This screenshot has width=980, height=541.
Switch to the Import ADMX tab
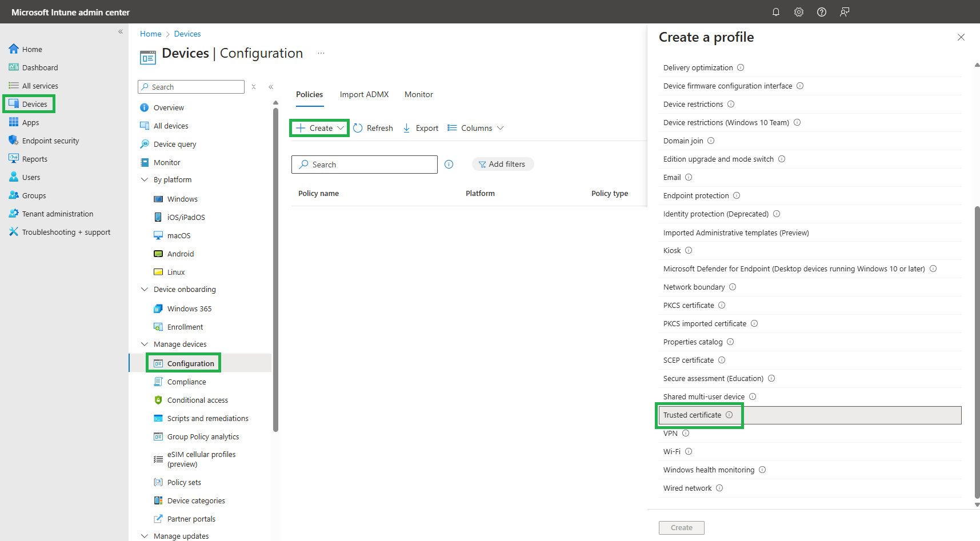coord(364,94)
